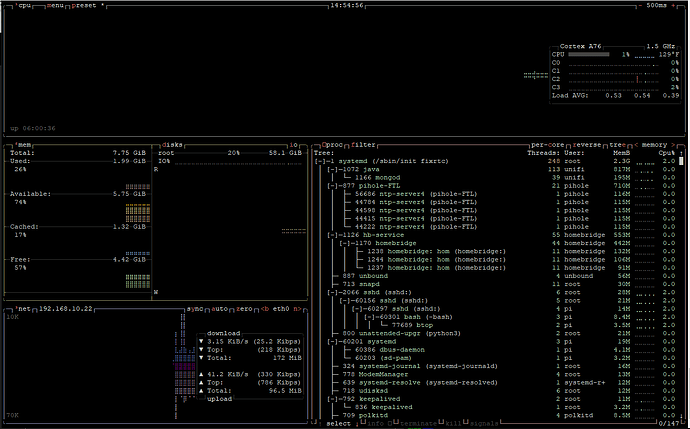The image size is (690, 429).
Task: Collapse the 1072 java process branch
Action: (333, 169)
